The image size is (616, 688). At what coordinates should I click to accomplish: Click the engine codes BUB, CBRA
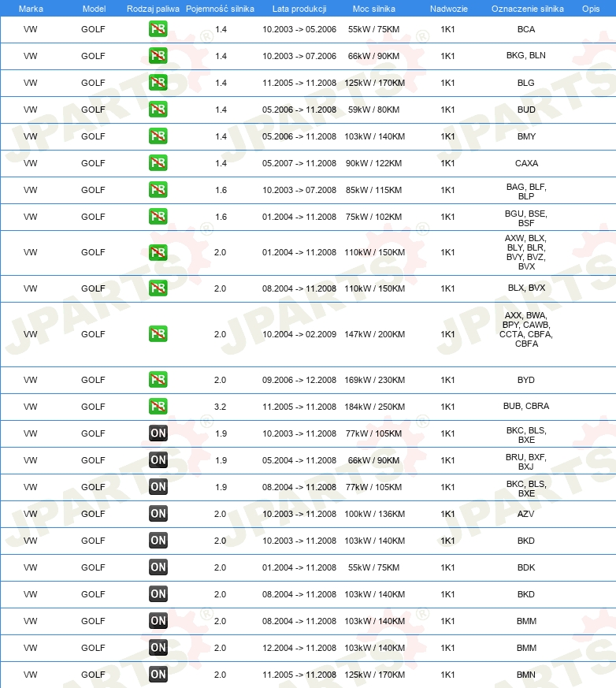point(525,406)
